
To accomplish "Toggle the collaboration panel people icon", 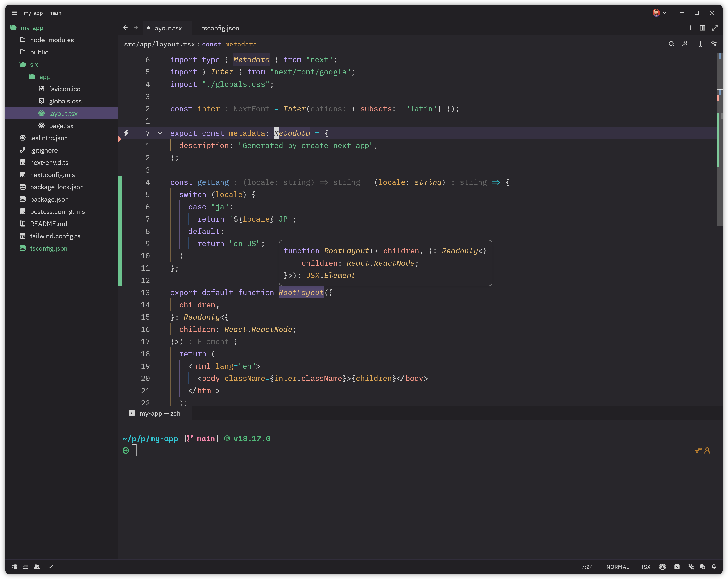I will click(x=37, y=567).
